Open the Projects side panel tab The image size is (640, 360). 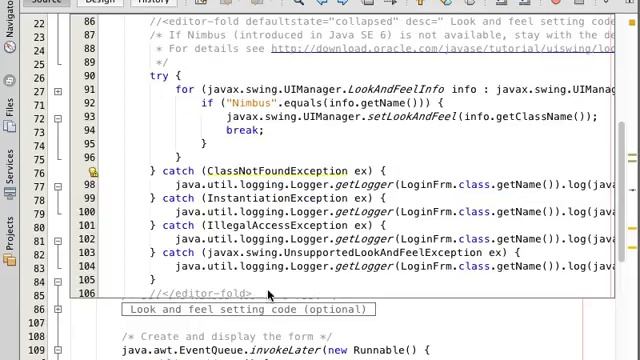[10, 242]
